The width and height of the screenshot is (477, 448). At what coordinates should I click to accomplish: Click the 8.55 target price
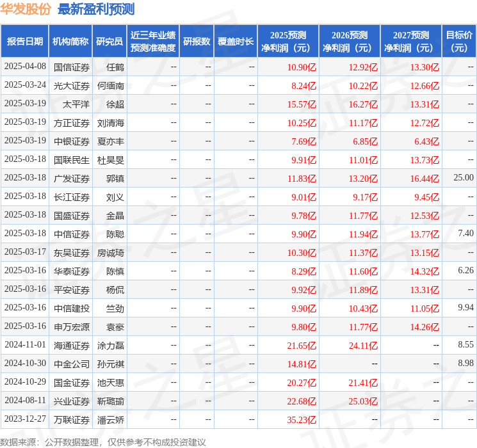point(465,344)
